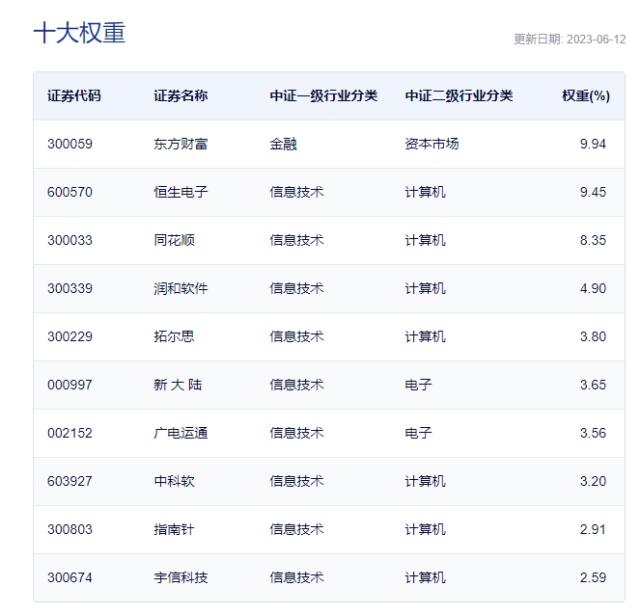Click the weight value 3.20

click(593, 481)
